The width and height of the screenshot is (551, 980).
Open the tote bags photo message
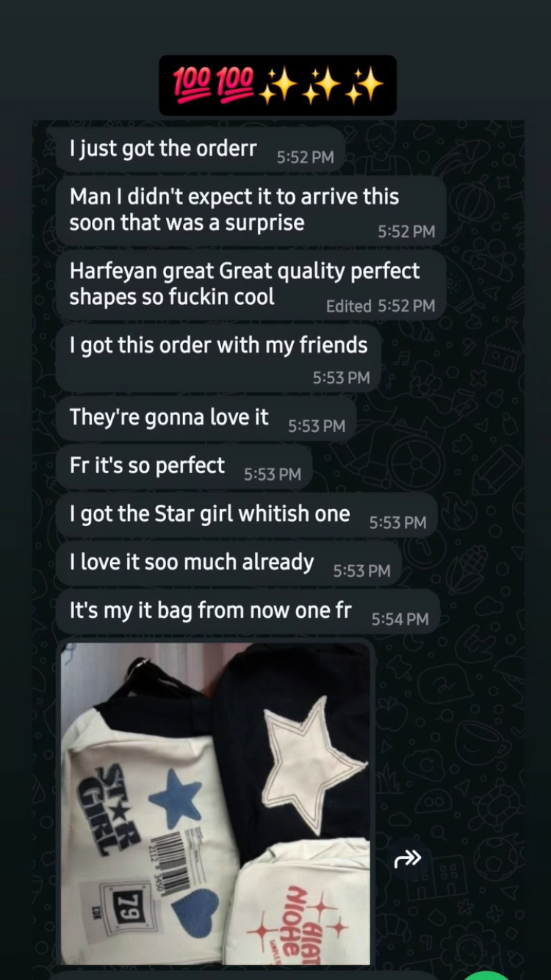(215, 804)
